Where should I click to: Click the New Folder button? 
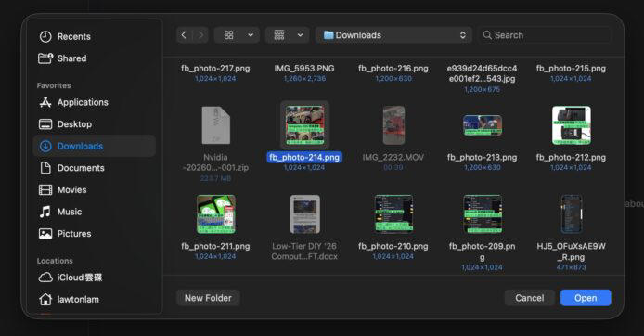point(208,298)
